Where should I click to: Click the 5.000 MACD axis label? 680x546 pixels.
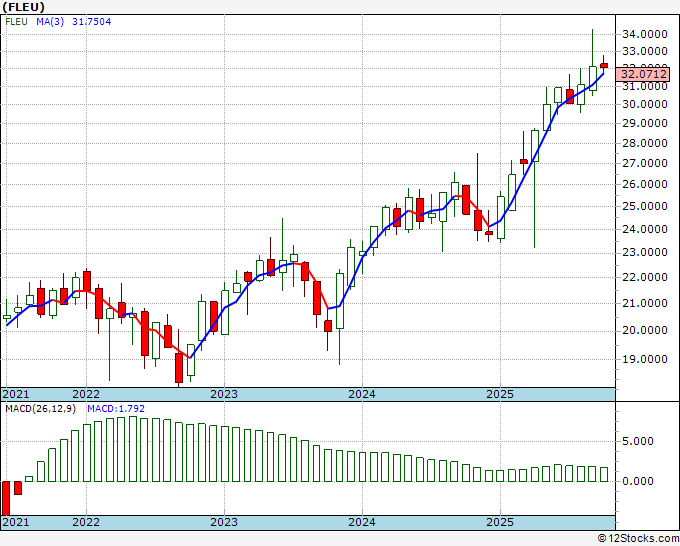(x=638, y=441)
